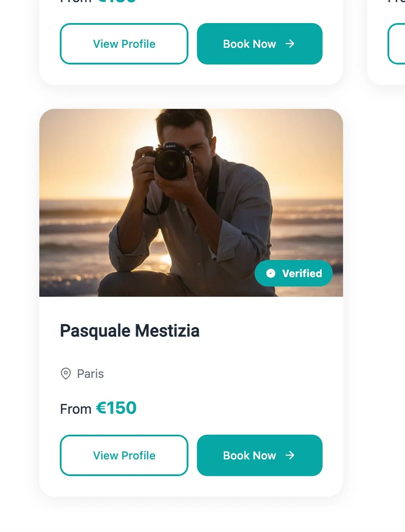Click the location pin icon beside Paris
This screenshot has height=532, width=405.
[x=65, y=374]
